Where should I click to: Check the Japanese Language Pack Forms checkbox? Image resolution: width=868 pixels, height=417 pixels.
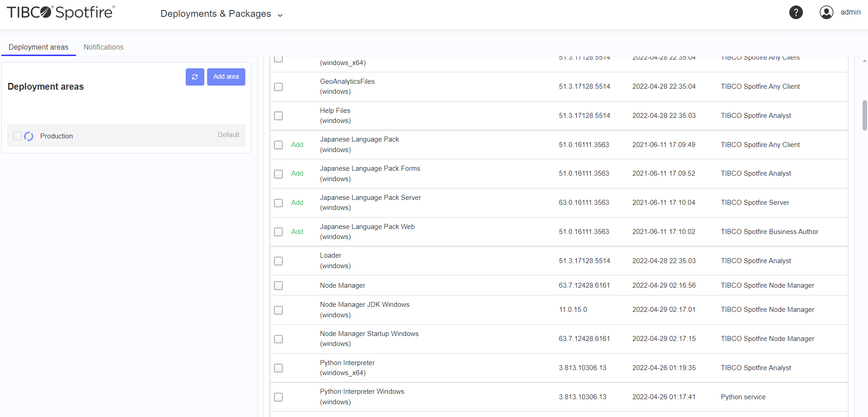(x=279, y=174)
